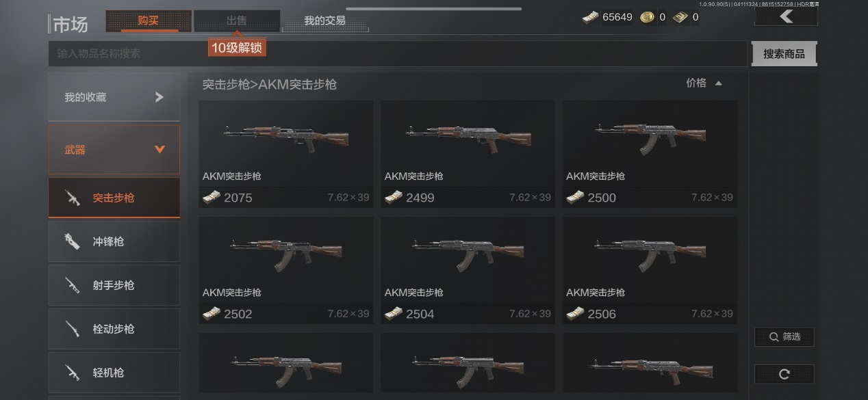Open the AKM listing priced 2075
This screenshot has height=400, width=868.
coord(286,154)
